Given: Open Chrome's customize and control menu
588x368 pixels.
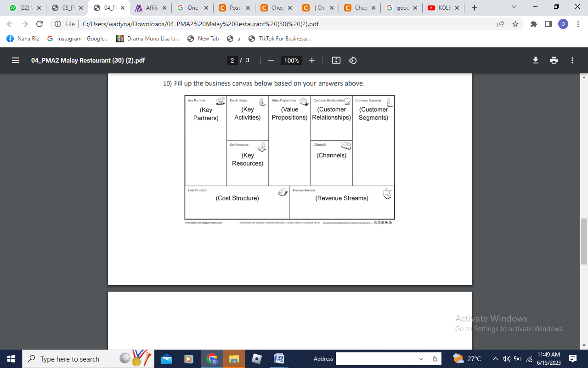Looking at the screenshot, I should 578,24.
